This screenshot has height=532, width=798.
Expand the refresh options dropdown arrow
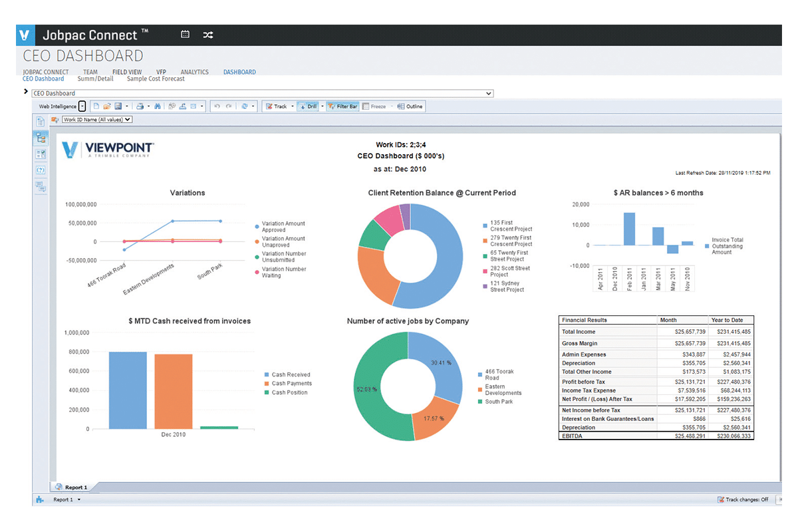(253, 106)
